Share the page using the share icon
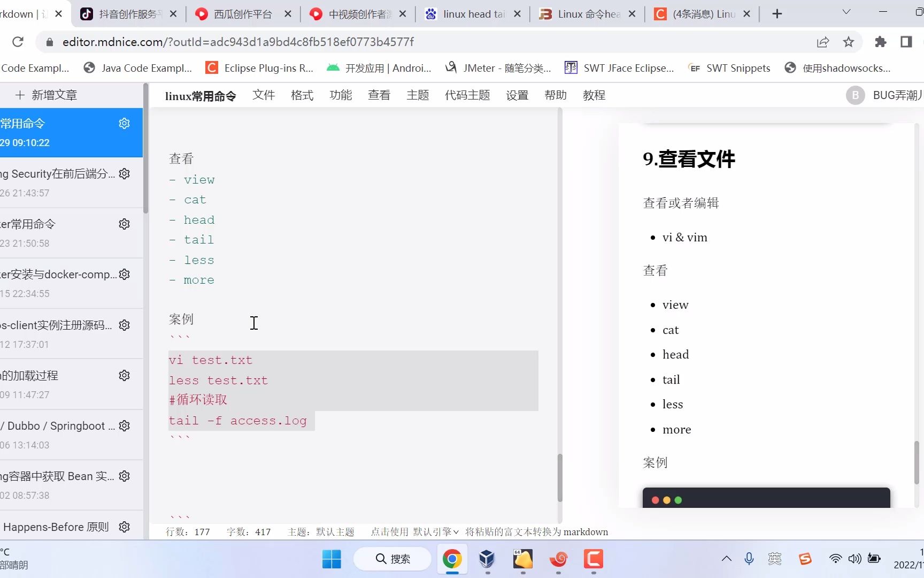This screenshot has height=578, width=924. [x=823, y=42]
